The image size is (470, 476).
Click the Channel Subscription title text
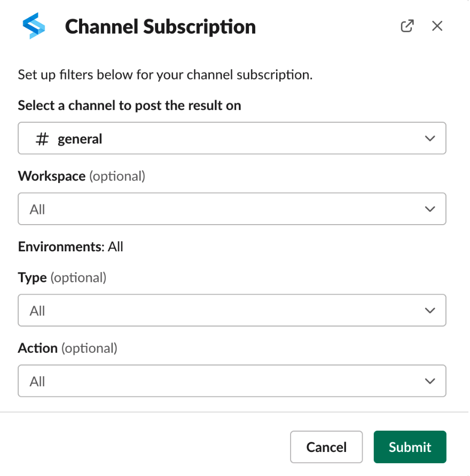[x=160, y=27]
